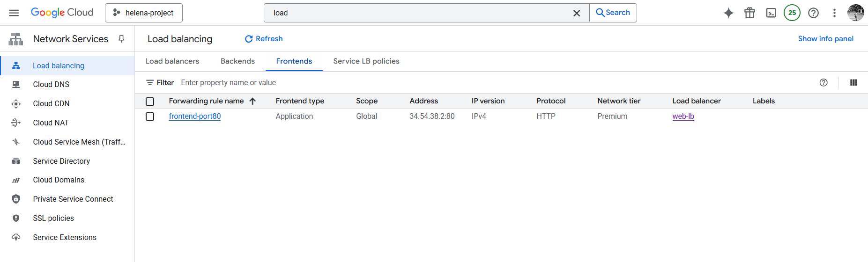
Task: Clear the search box text
Action: 577,13
